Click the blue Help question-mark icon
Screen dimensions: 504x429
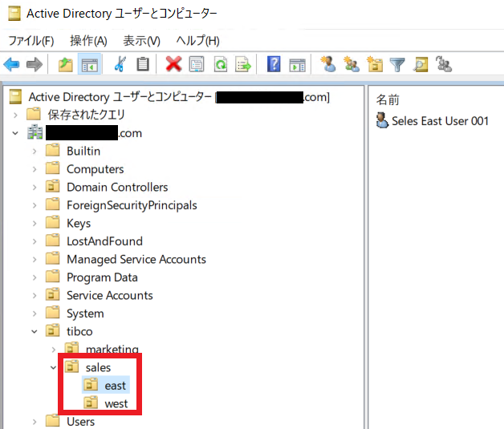click(274, 64)
